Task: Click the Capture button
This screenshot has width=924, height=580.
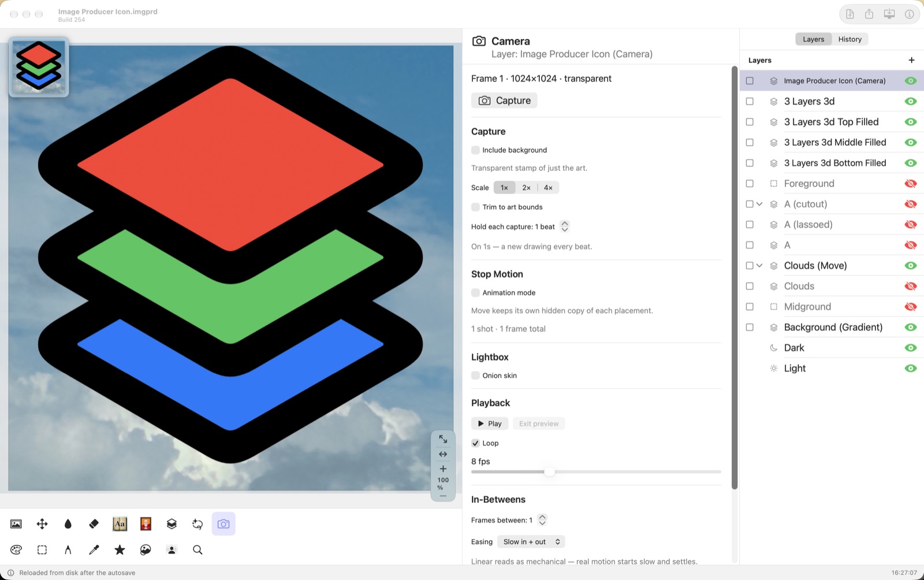Action: 504,101
